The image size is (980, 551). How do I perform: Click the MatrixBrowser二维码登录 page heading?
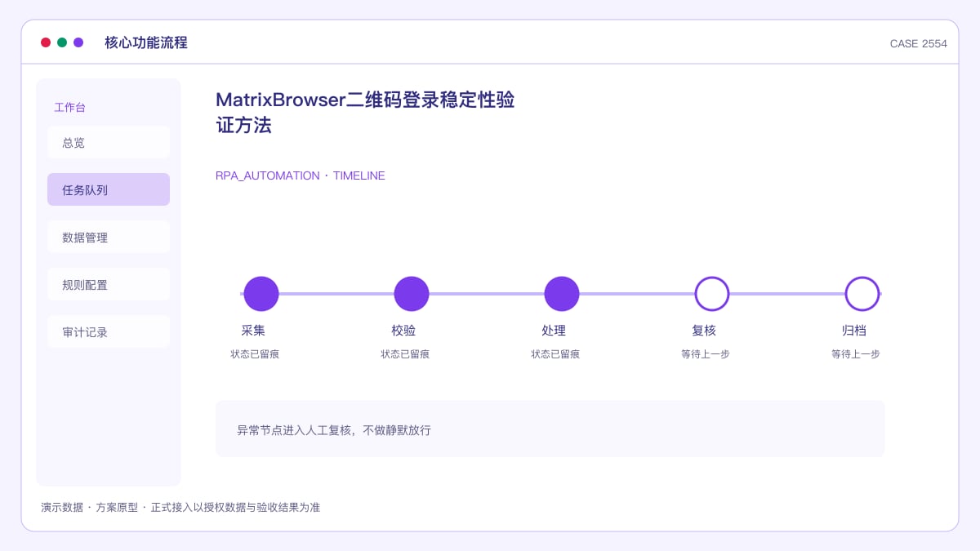365,113
